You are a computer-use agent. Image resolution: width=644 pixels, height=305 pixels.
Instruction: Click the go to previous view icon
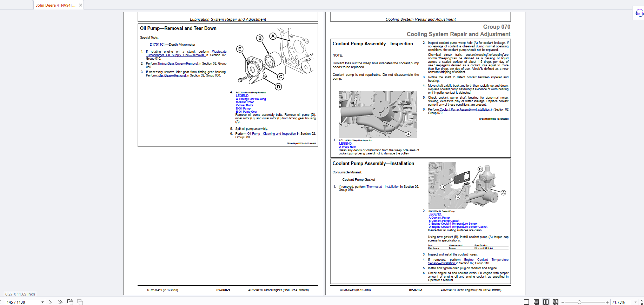(70, 302)
